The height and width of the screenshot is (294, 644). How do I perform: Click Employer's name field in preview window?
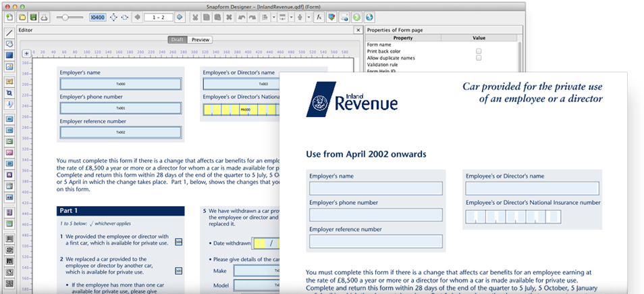point(376,189)
